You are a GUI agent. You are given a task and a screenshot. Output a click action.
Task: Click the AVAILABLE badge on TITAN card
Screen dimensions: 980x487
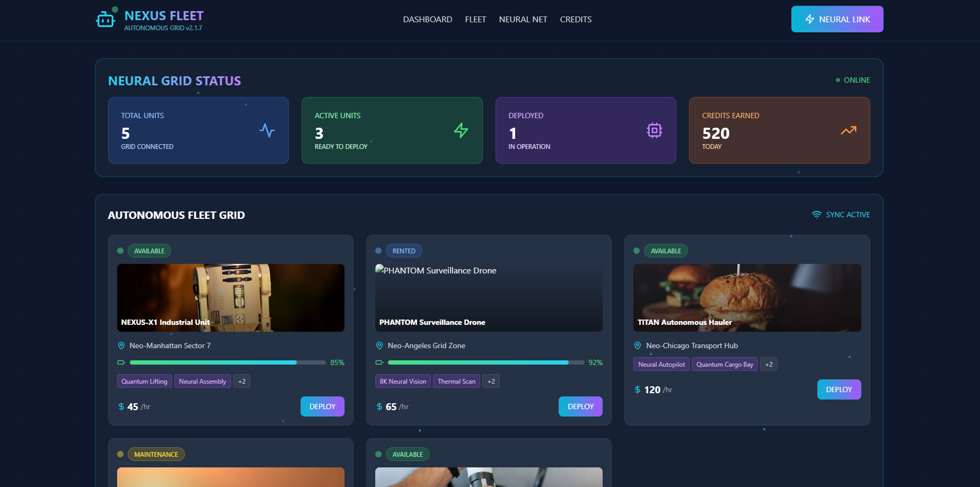(x=666, y=251)
